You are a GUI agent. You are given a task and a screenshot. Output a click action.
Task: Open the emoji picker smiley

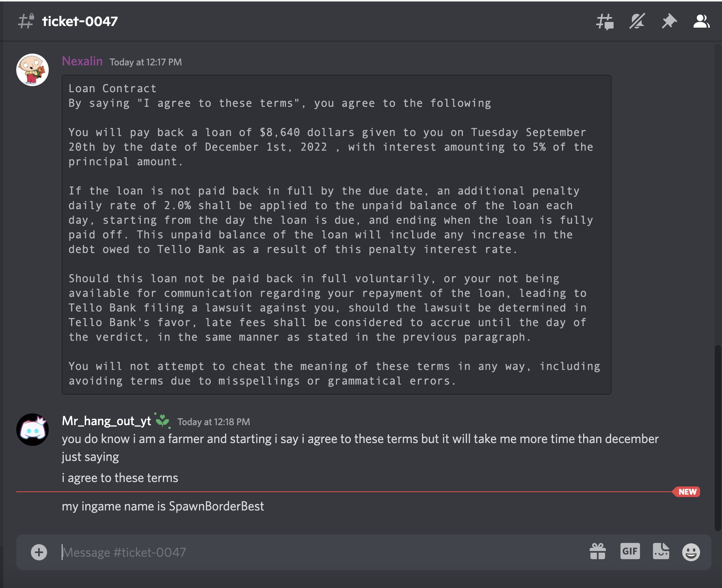click(691, 552)
